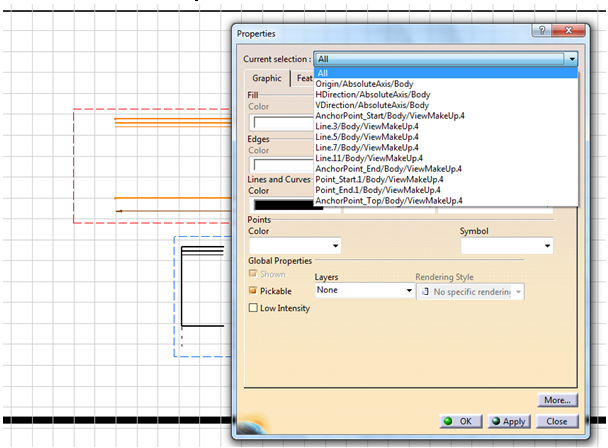Screen dimensions: 608x448
Task: Select the orange line in the drawing view
Action: click(170, 199)
